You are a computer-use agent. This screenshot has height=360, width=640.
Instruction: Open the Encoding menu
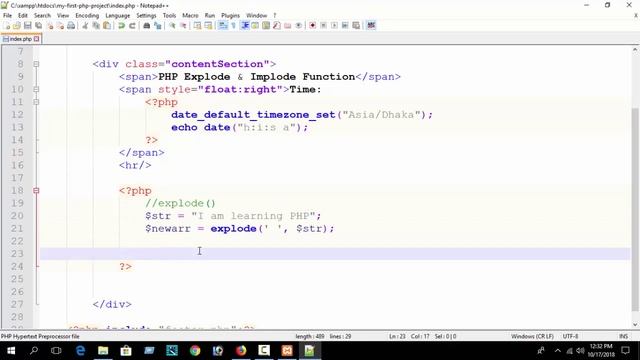tap(87, 16)
